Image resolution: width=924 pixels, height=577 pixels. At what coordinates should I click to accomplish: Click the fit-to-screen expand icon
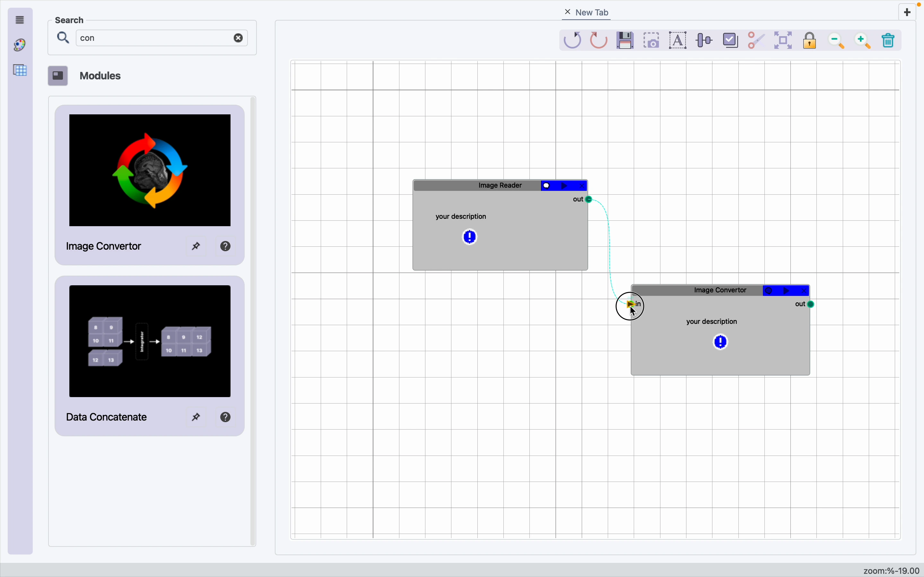(783, 40)
